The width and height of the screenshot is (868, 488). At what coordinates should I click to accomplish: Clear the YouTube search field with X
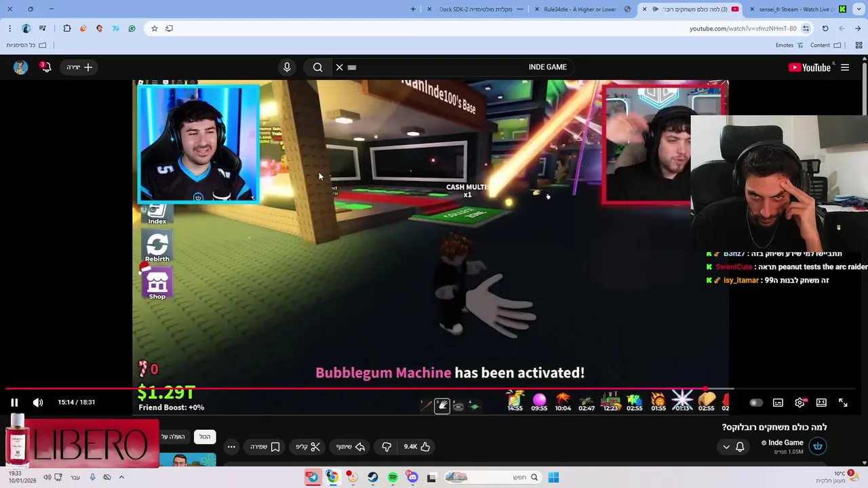click(x=340, y=67)
